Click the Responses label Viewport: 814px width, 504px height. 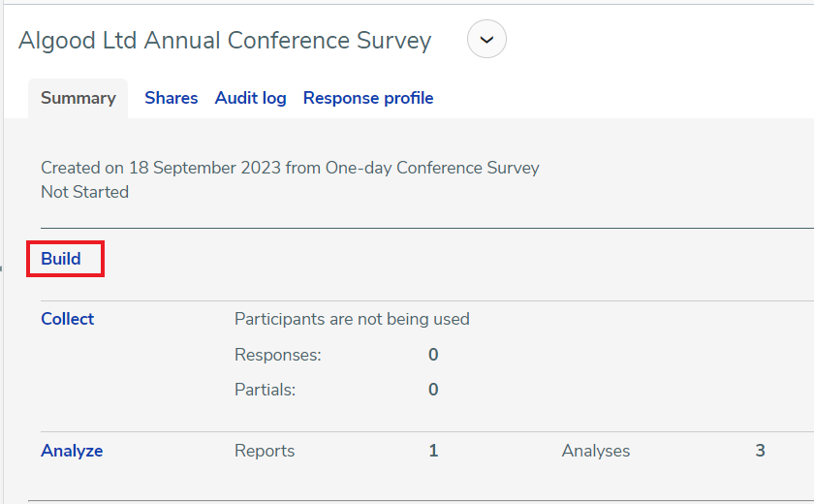point(278,355)
